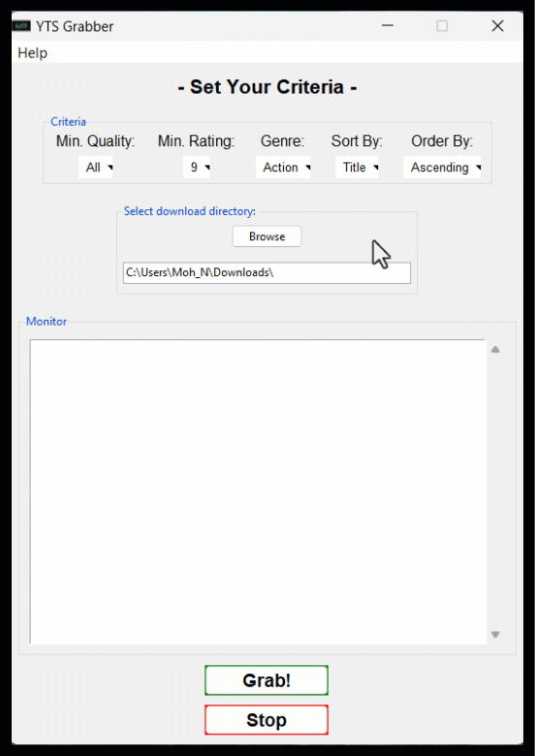This screenshot has height=756, width=535.
Task: Click the red Stop button
Action: (267, 720)
